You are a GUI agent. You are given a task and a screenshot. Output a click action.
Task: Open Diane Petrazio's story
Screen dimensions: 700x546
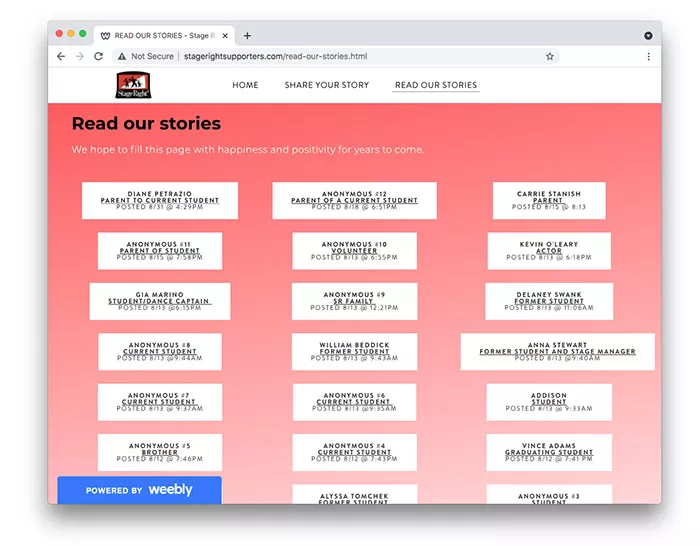click(x=160, y=200)
